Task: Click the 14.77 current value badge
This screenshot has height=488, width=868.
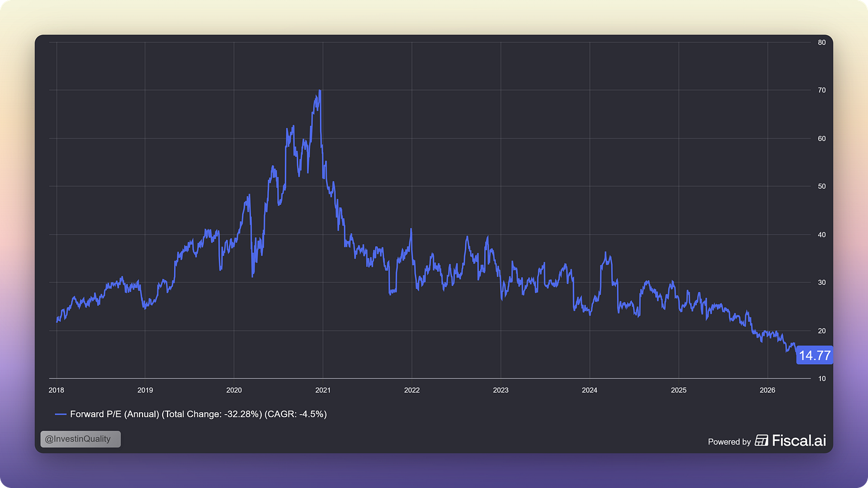Action: click(x=814, y=356)
